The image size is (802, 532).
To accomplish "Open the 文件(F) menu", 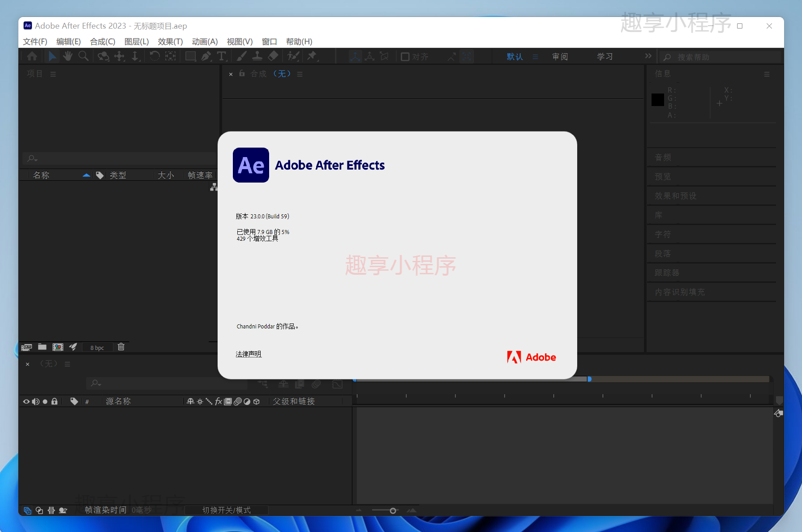I will 35,42.
